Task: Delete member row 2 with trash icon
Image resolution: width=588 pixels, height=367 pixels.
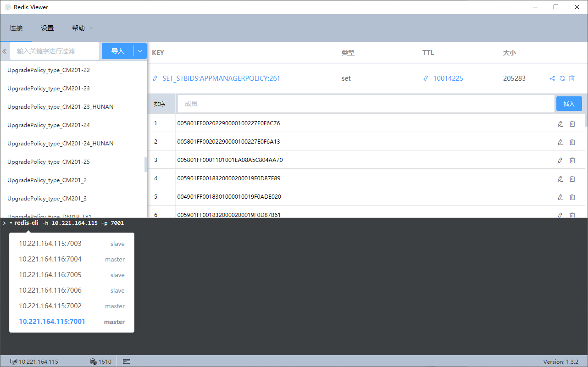Action: tap(572, 142)
